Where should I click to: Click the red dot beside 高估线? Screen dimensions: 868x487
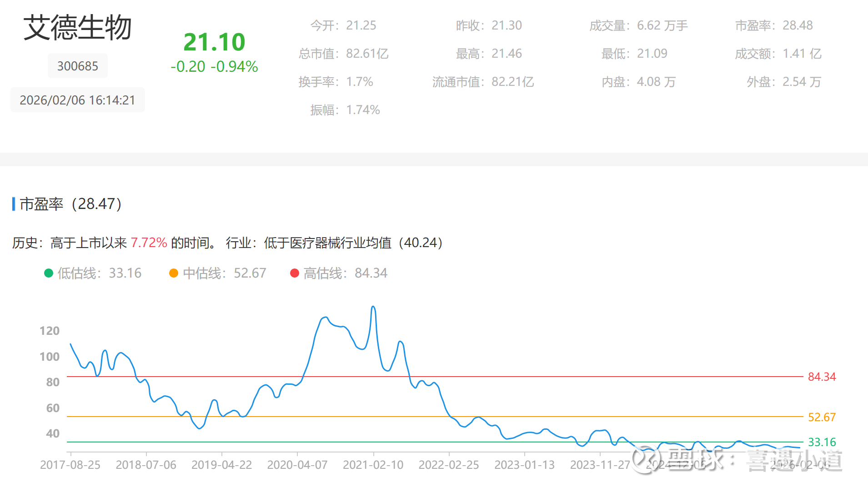(295, 273)
